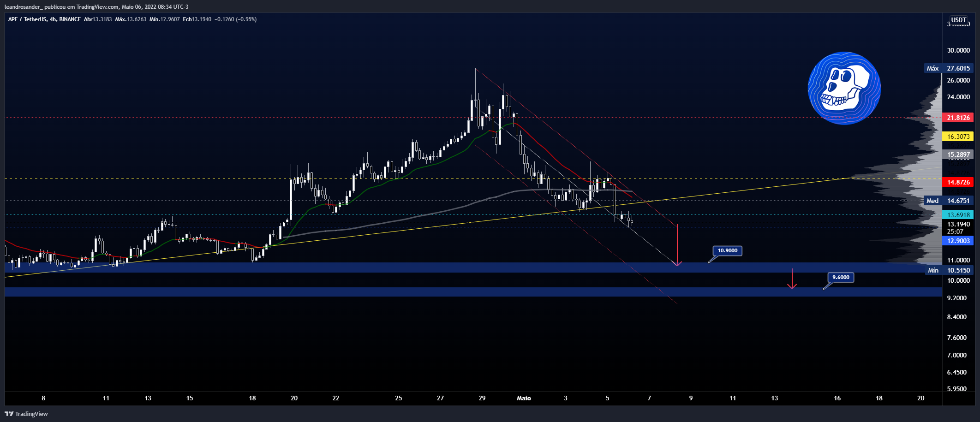980x422 pixels.
Task: Click the −0.1260 (−0.95%) change value
Action: 236,19
